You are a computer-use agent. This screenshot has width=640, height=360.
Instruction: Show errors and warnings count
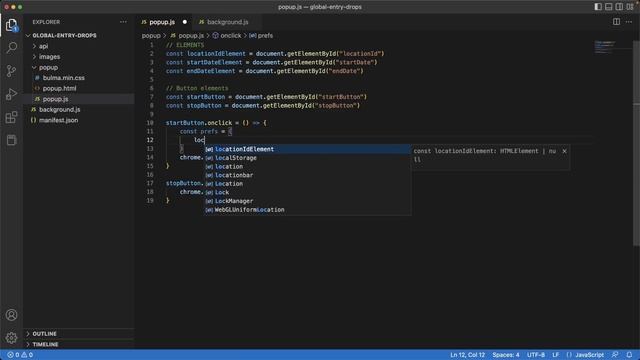[20, 355]
